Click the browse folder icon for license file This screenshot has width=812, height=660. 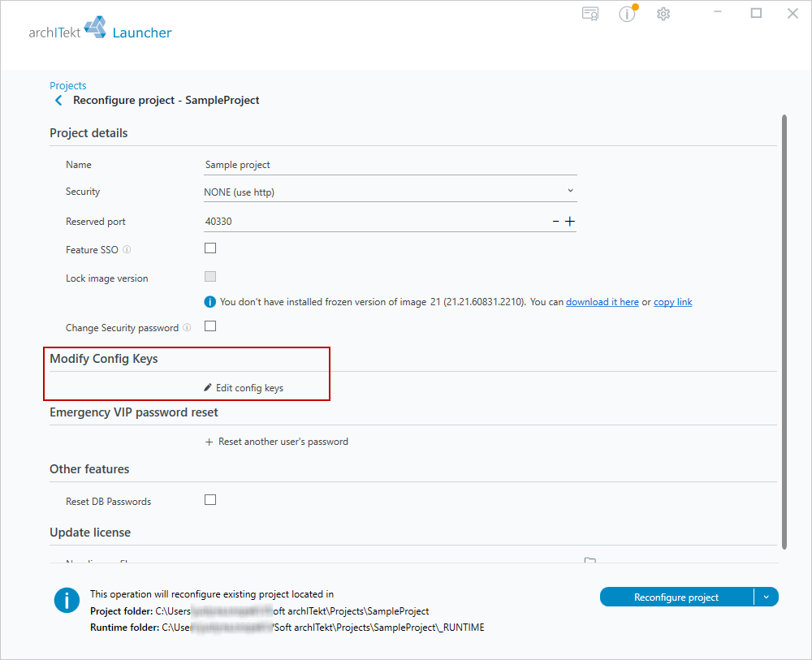point(590,560)
